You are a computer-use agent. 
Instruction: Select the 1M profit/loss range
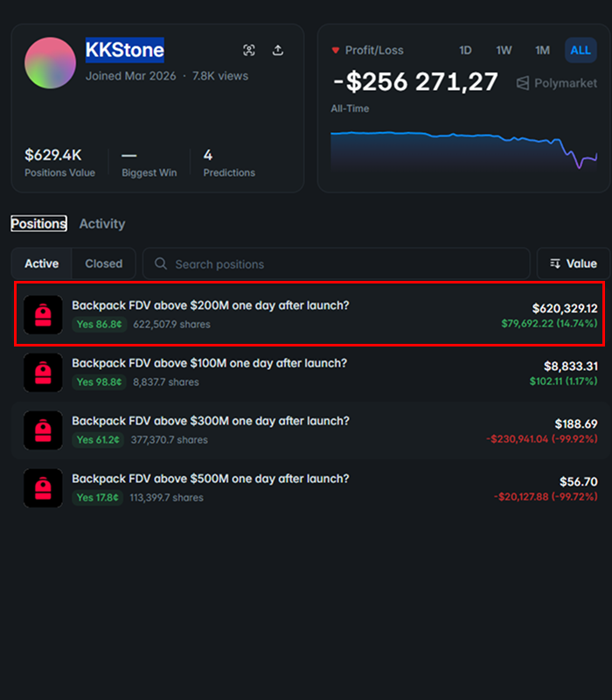[542, 51]
